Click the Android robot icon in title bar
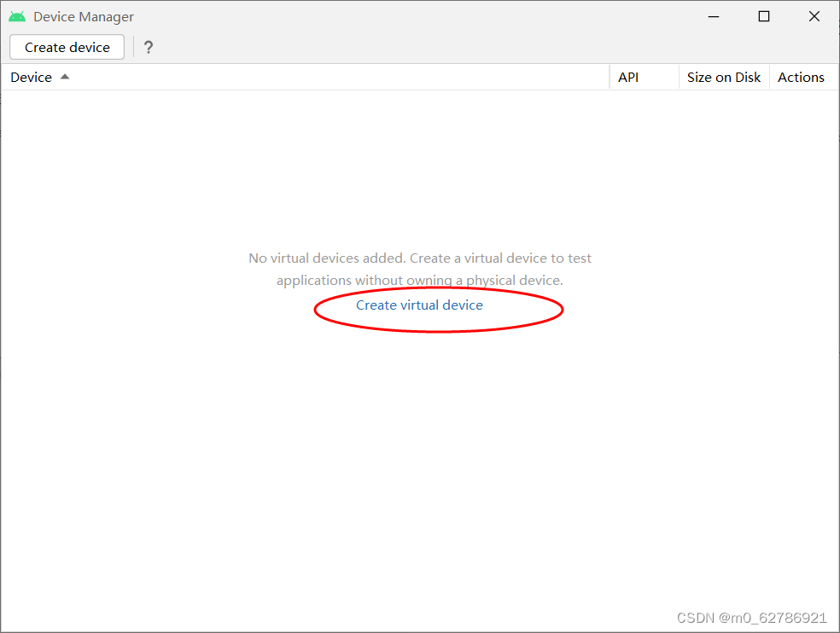 16,15
